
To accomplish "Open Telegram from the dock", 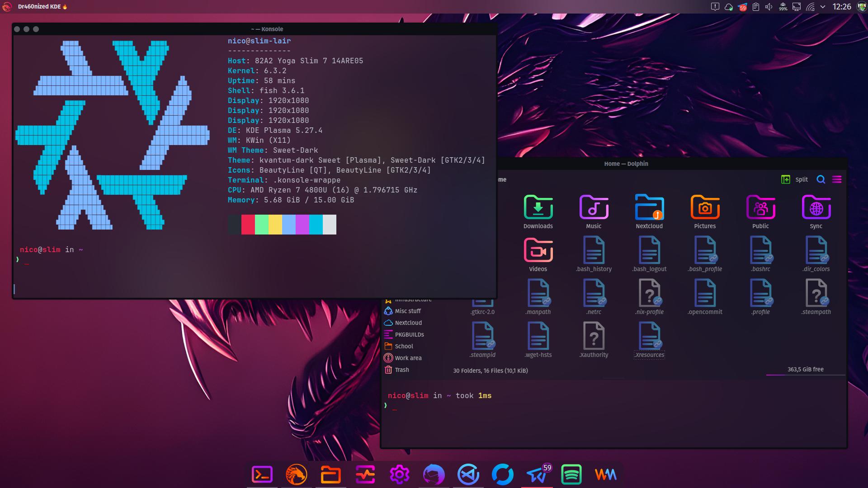I will click(537, 474).
